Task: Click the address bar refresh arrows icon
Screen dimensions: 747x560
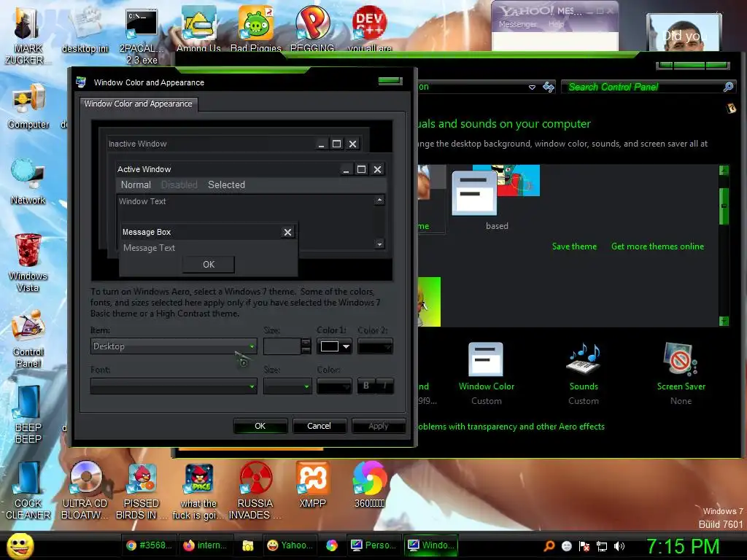Action: (549, 87)
